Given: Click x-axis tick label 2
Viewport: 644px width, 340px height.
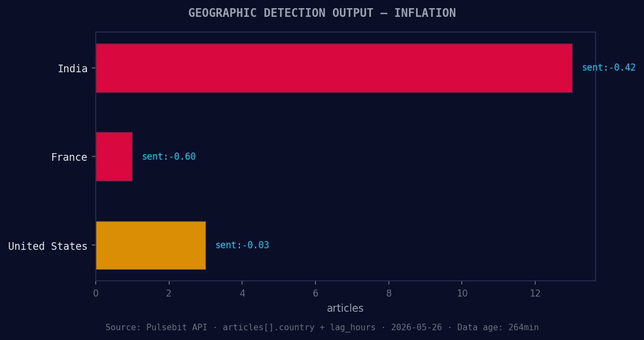Looking at the screenshot, I should click(169, 293).
